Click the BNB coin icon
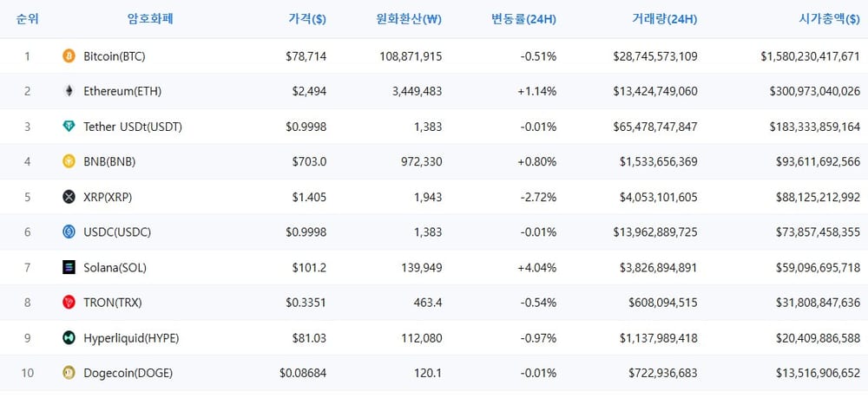 69,161
